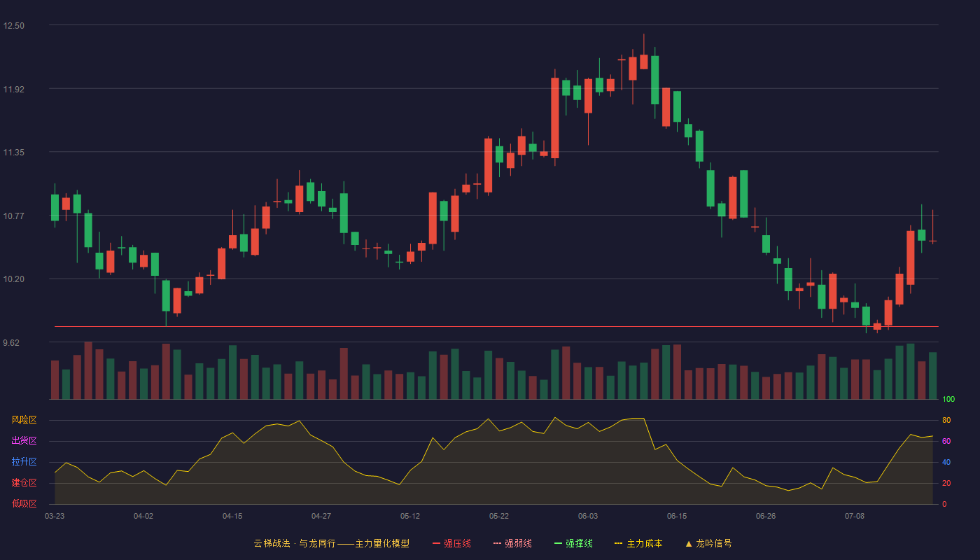The width and height of the screenshot is (980, 560).
Task: Toggle the 强撑线 legend entry
Action: (573, 543)
